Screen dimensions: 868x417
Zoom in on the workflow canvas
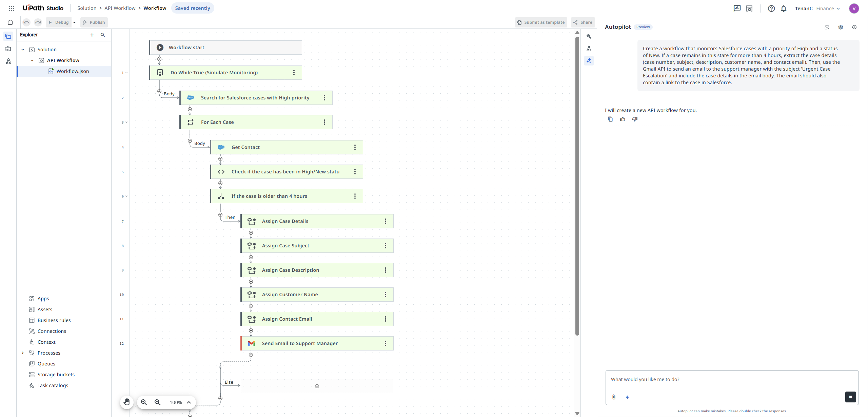click(x=144, y=402)
